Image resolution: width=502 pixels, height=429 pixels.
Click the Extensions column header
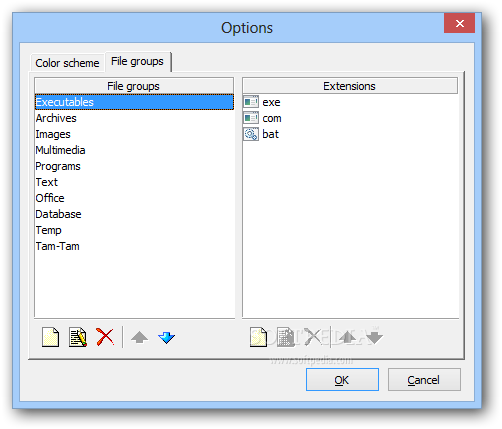click(350, 86)
